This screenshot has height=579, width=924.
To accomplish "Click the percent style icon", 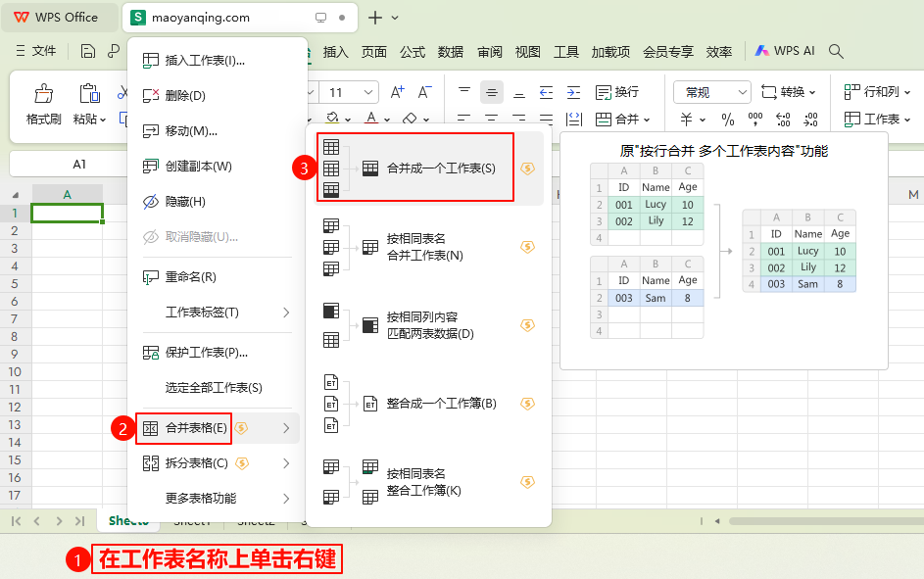I will coord(728,120).
